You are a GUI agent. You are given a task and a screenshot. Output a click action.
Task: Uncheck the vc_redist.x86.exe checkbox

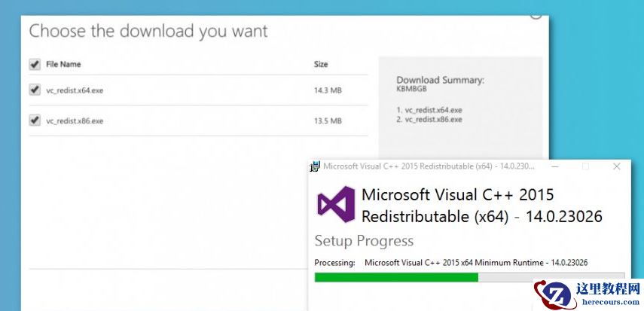pos(35,120)
